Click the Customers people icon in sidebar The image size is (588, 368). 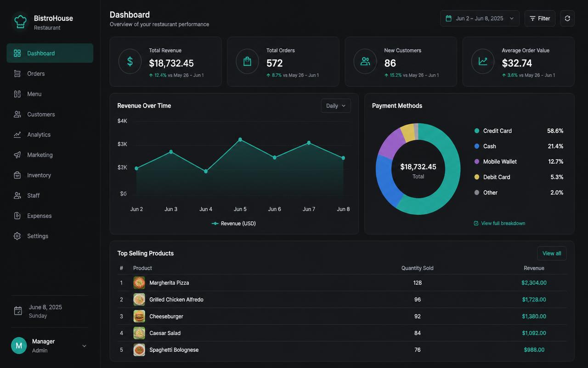pyautogui.click(x=17, y=114)
